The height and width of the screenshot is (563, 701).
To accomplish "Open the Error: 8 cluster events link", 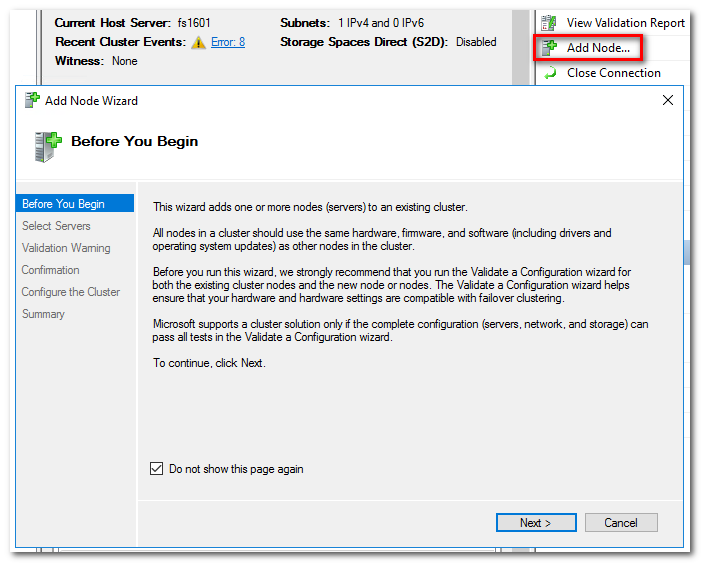I will [228, 42].
